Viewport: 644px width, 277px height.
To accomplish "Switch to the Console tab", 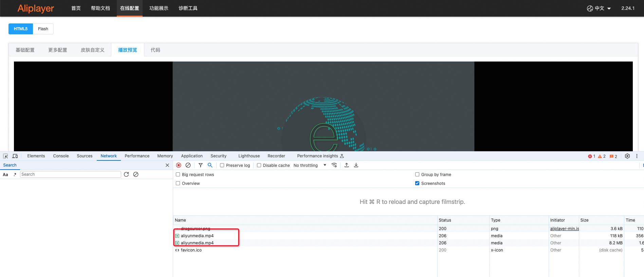I will (61, 156).
